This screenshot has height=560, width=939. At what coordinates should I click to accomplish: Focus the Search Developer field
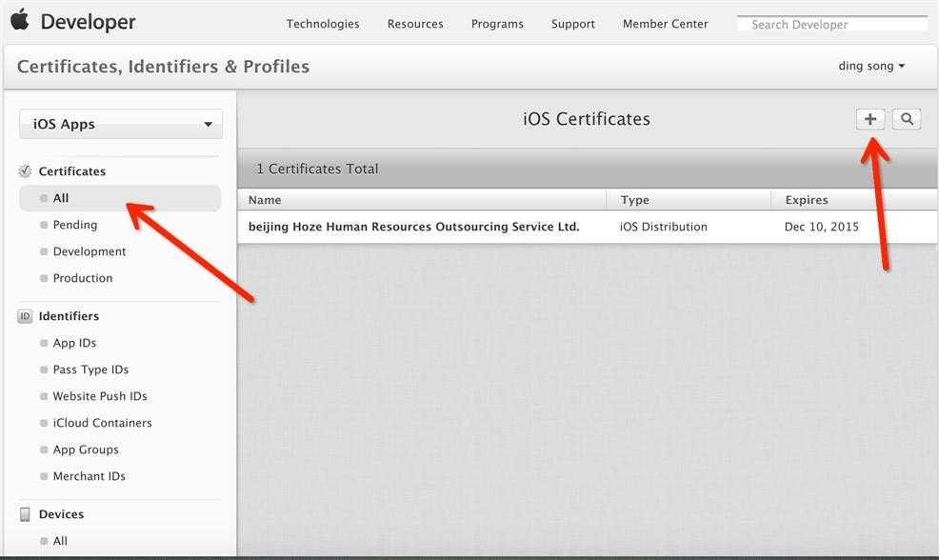click(x=832, y=25)
